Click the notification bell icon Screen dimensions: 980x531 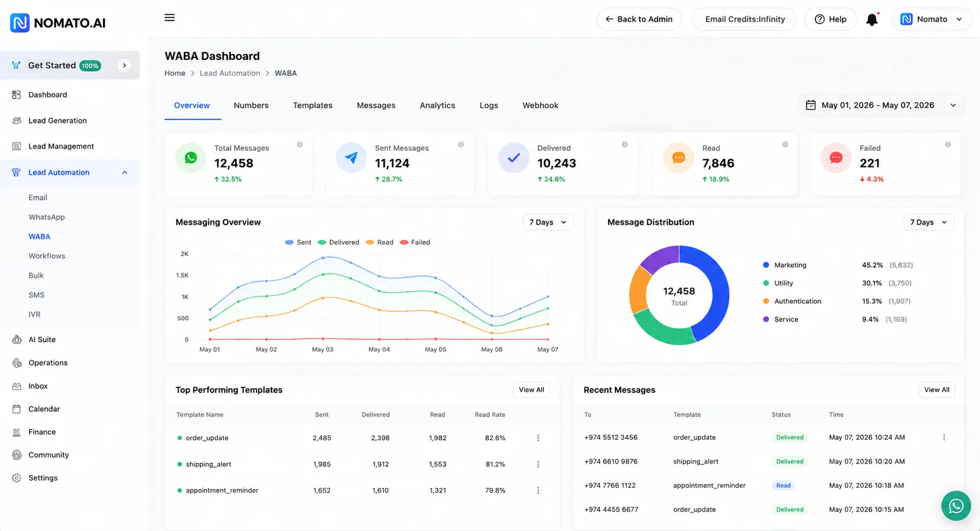[x=872, y=20]
